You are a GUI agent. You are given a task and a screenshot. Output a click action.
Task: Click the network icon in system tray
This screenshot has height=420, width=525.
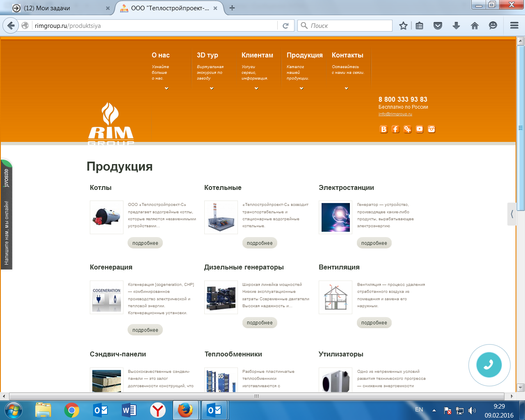coord(460,410)
